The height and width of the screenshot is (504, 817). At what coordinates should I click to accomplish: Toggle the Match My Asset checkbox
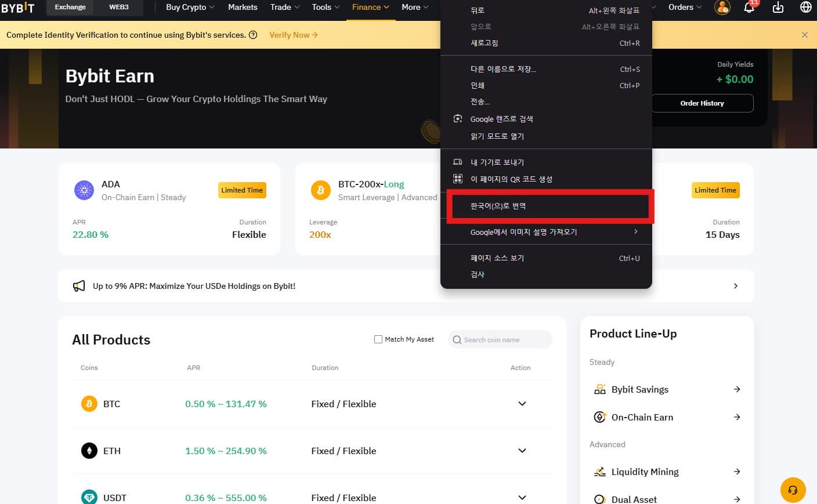coord(378,339)
